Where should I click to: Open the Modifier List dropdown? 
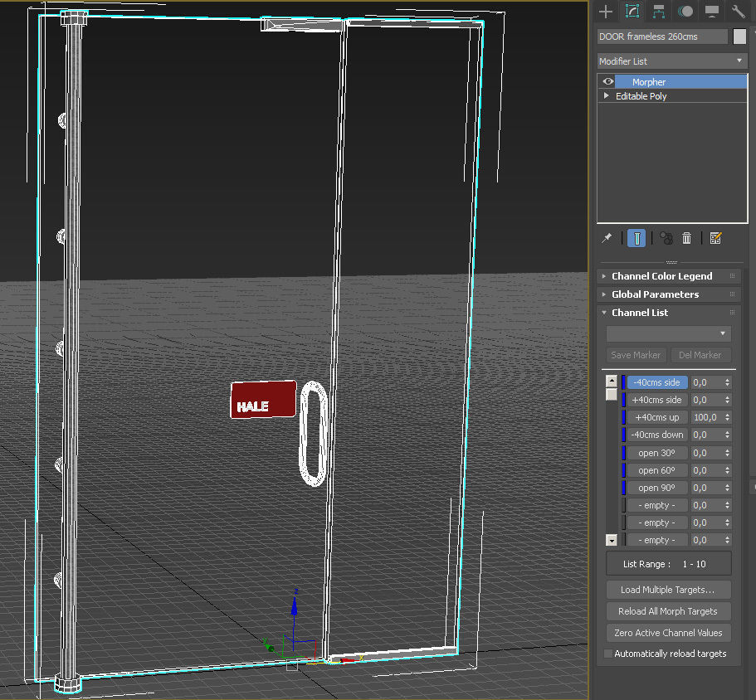[672, 61]
